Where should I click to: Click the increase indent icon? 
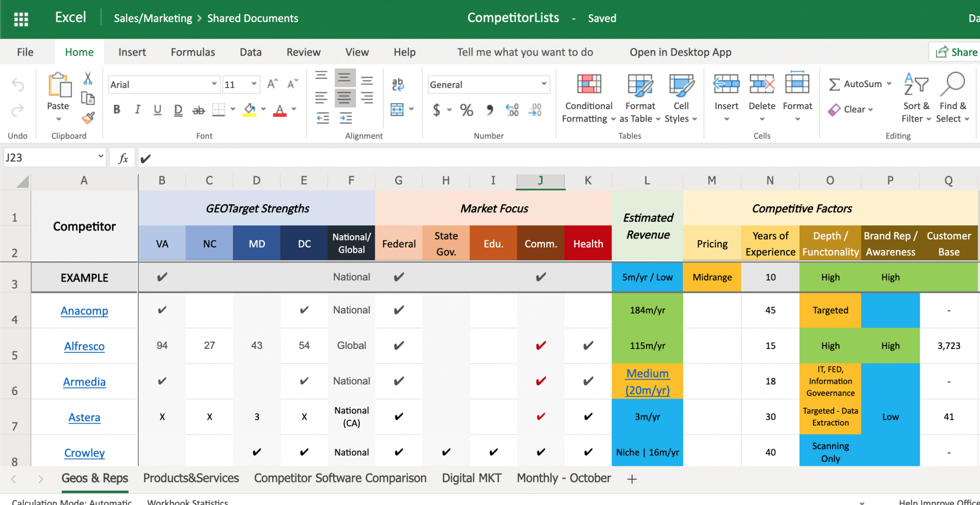pyautogui.click(x=345, y=118)
